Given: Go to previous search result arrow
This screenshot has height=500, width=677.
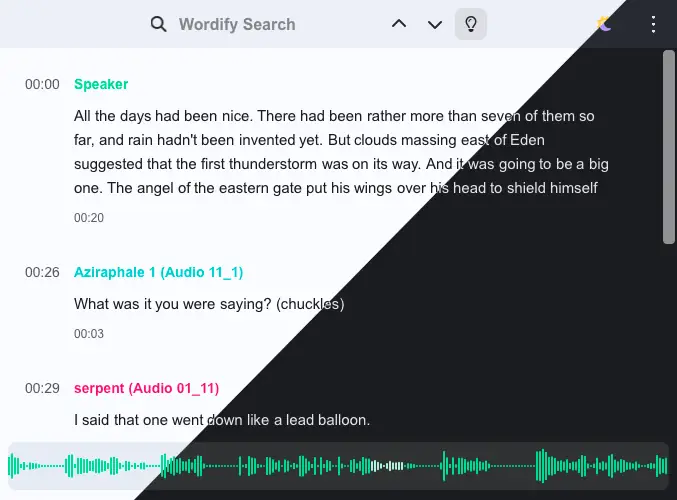Looking at the screenshot, I should tap(399, 24).
